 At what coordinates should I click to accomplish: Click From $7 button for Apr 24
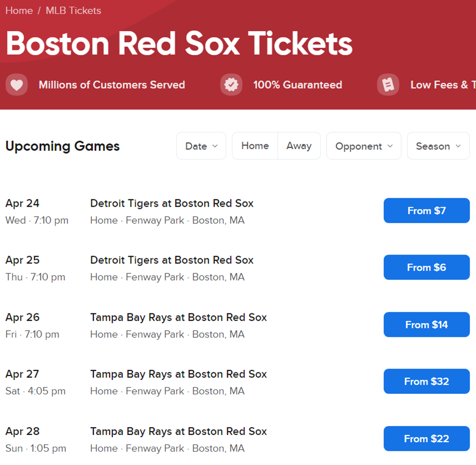[427, 211]
